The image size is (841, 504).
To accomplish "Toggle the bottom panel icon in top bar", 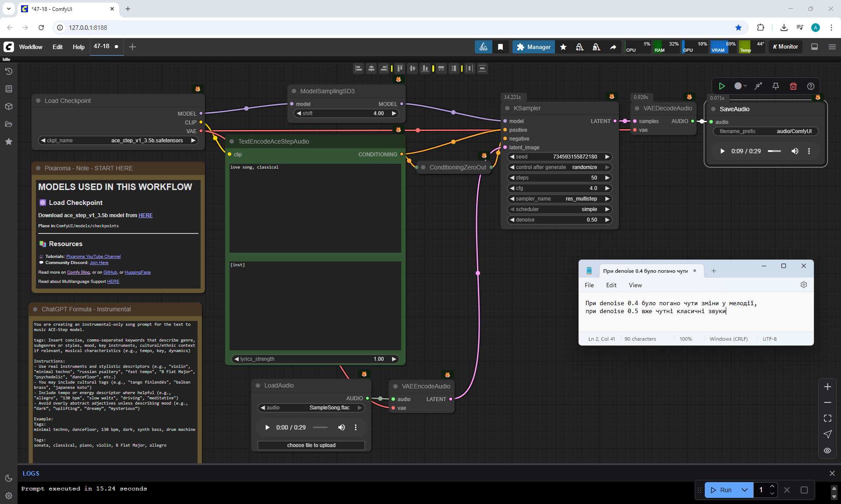I will 814,47.
